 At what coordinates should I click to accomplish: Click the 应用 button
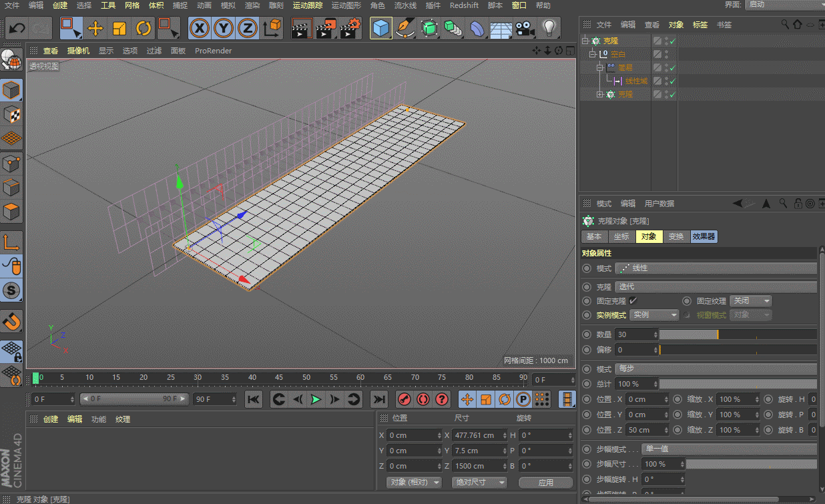click(x=545, y=482)
